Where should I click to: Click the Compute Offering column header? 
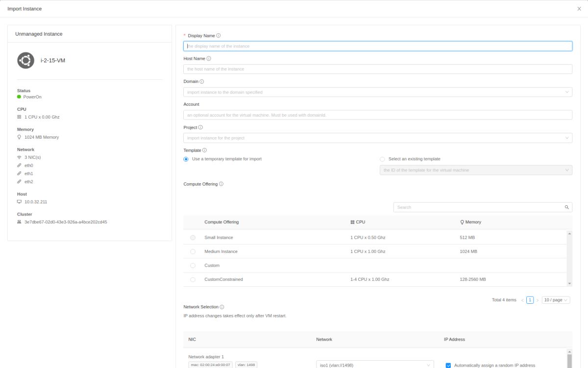pyautogui.click(x=221, y=222)
